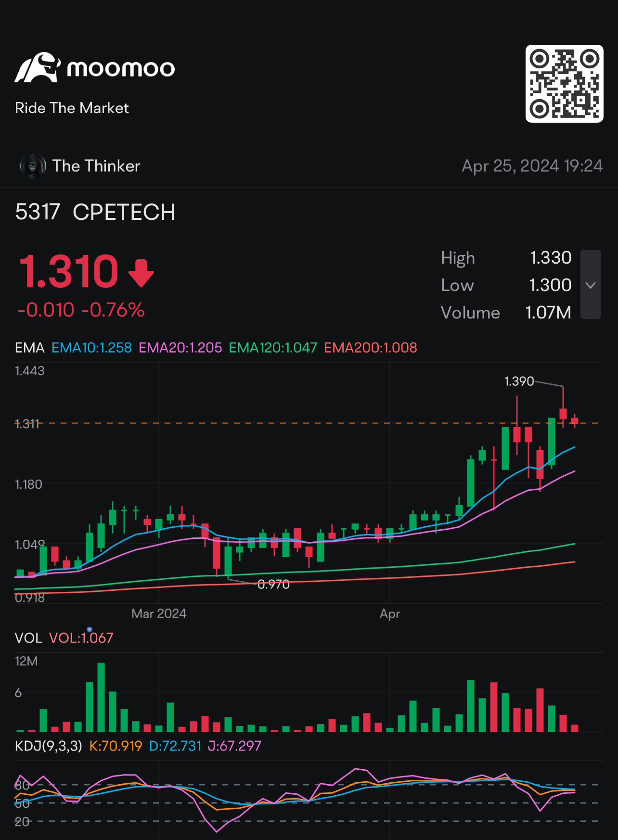Click the small blue dot above VOL value
Screen dimensions: 618x840
click(90, 629)
